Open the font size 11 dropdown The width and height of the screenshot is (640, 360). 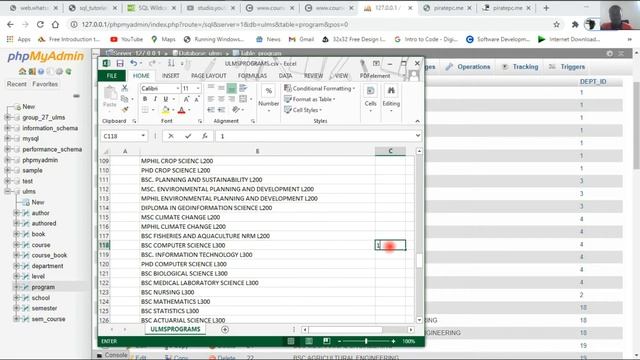point(198,89)
